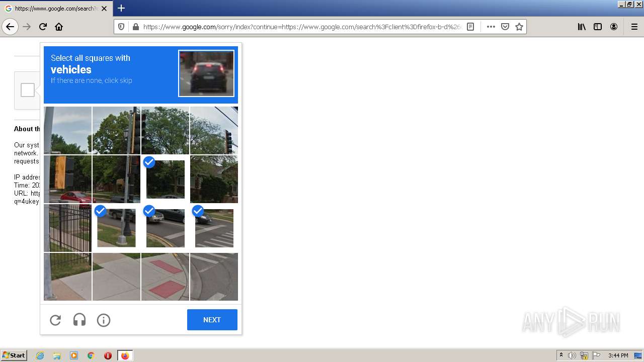Open page actions three-dot menu
This screenshot has height=362, width=644.
491,27
